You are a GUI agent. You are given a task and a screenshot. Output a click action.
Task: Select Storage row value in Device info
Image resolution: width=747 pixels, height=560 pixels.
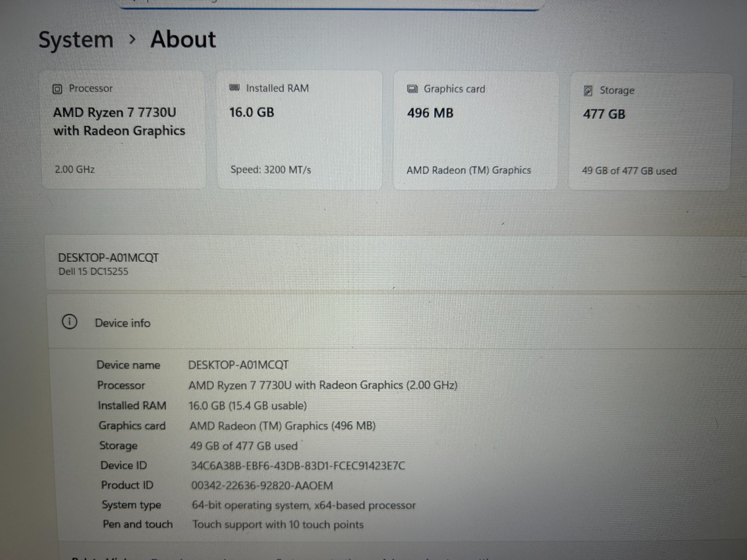[x=244, y=446]
